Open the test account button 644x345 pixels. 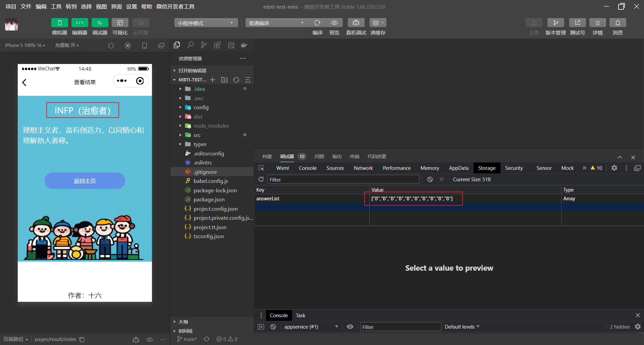[577, 23]
